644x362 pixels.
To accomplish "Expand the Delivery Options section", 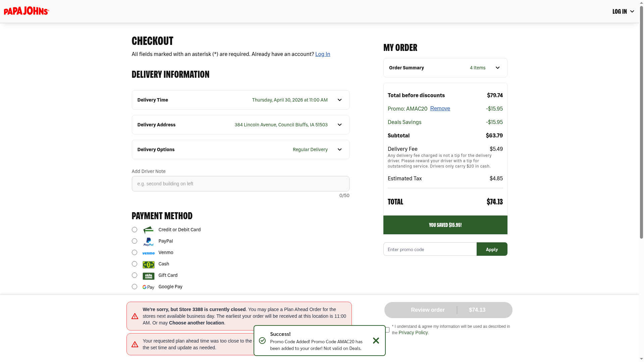I will pos(240,149).
